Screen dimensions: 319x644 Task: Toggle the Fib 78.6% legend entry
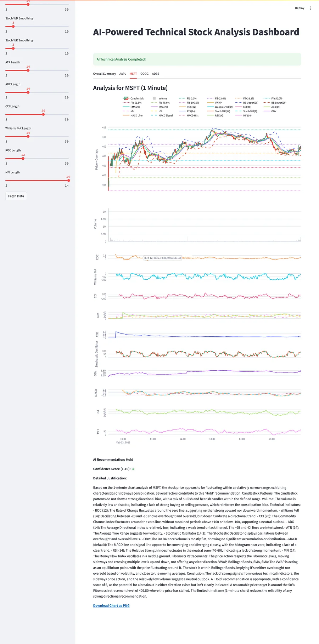click(x=160, y=103)
